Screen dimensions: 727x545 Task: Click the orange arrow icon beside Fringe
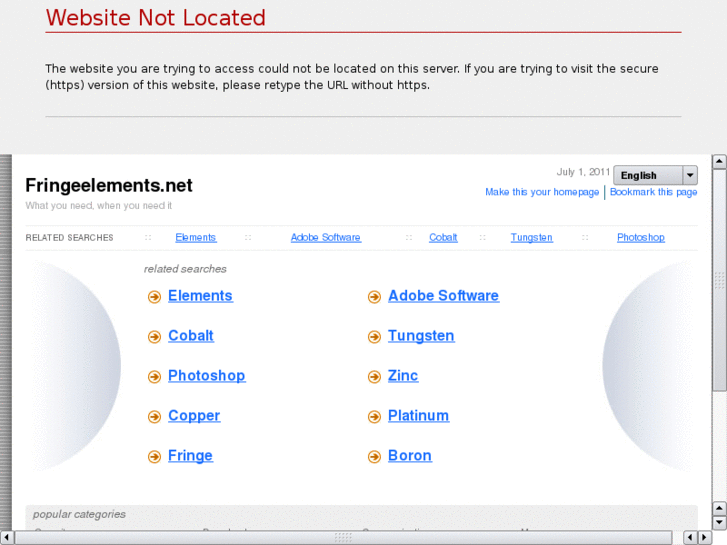pos(154,457)
